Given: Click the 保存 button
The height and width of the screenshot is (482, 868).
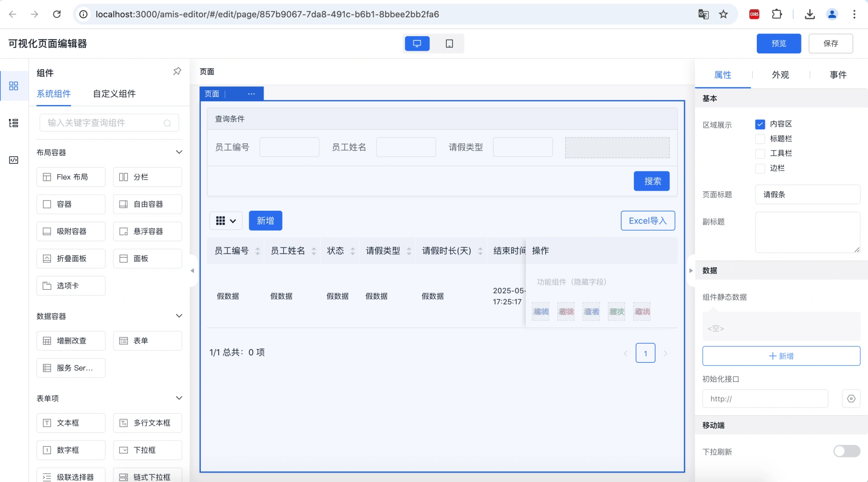Looking at the screenshot, I should pos(831,43).
